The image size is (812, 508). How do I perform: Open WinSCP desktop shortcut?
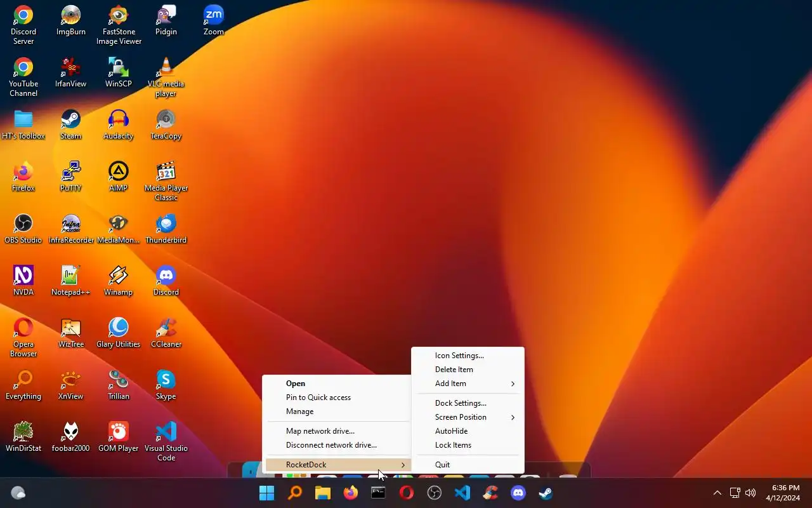[x=119, y=72]
